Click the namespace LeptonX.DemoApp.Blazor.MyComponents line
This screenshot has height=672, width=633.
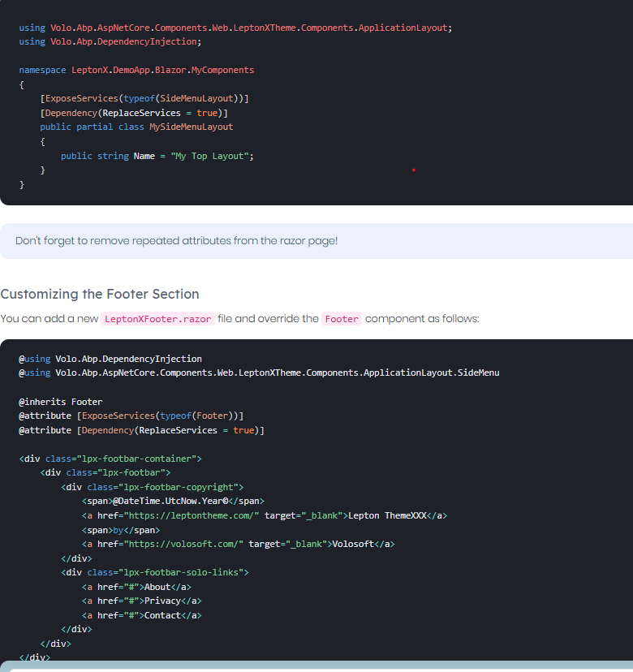pos(136,70)
